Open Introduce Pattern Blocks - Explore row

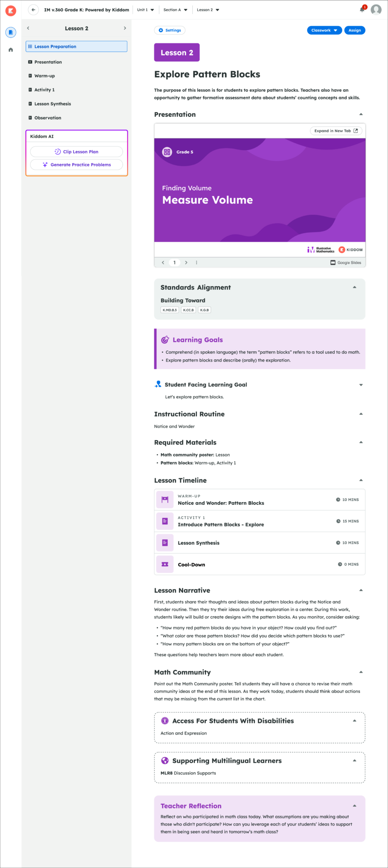260,521
